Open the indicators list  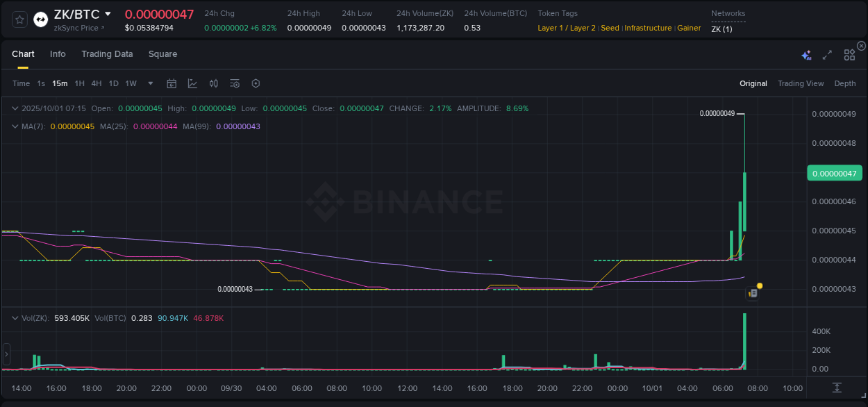click(234, 83)
